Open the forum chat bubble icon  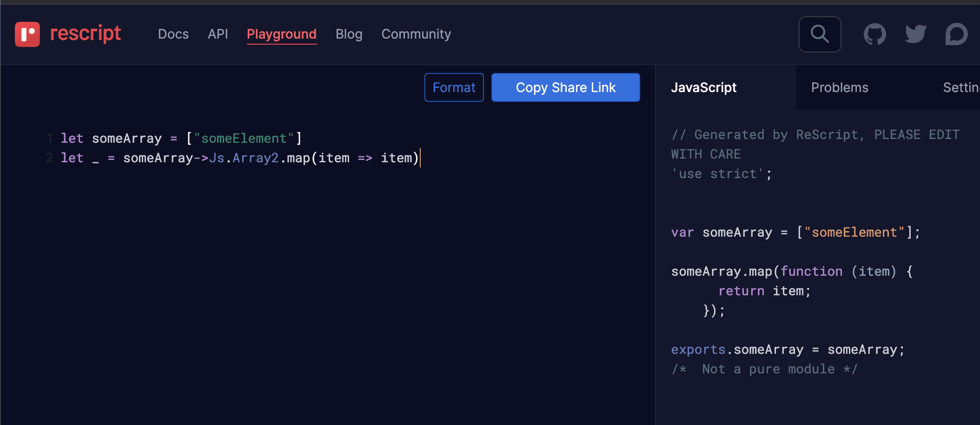(956, 34)
